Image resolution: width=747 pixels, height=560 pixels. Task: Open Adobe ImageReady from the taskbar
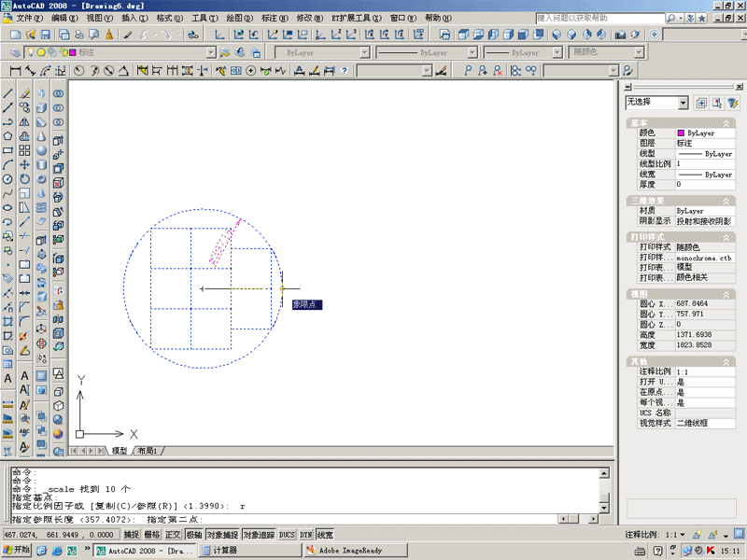click(x=355, y=550)
